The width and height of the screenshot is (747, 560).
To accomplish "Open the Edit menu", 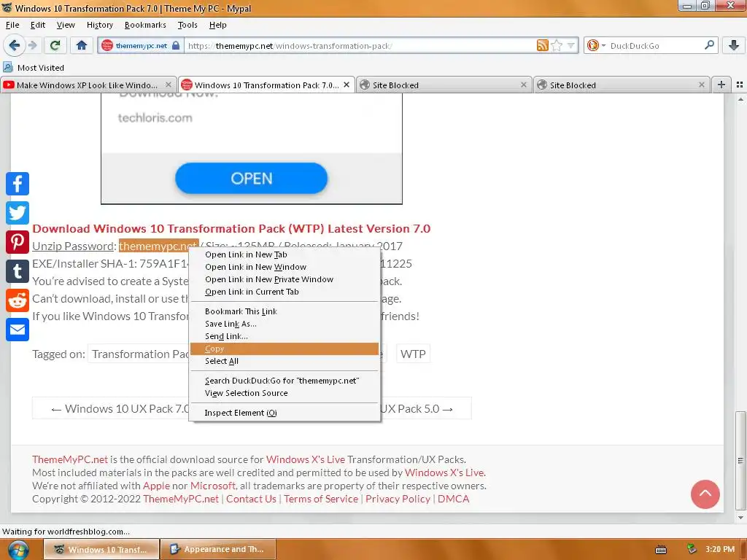I will point(38,25).
